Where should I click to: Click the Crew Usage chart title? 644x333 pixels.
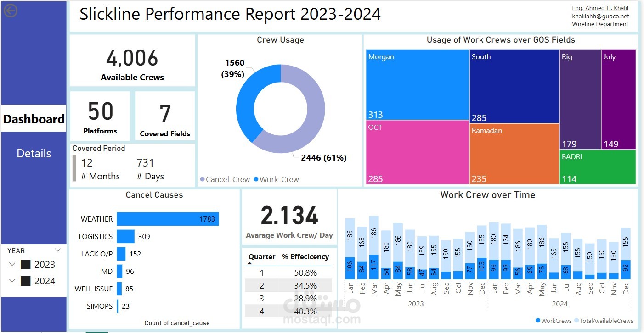point(280,40)
